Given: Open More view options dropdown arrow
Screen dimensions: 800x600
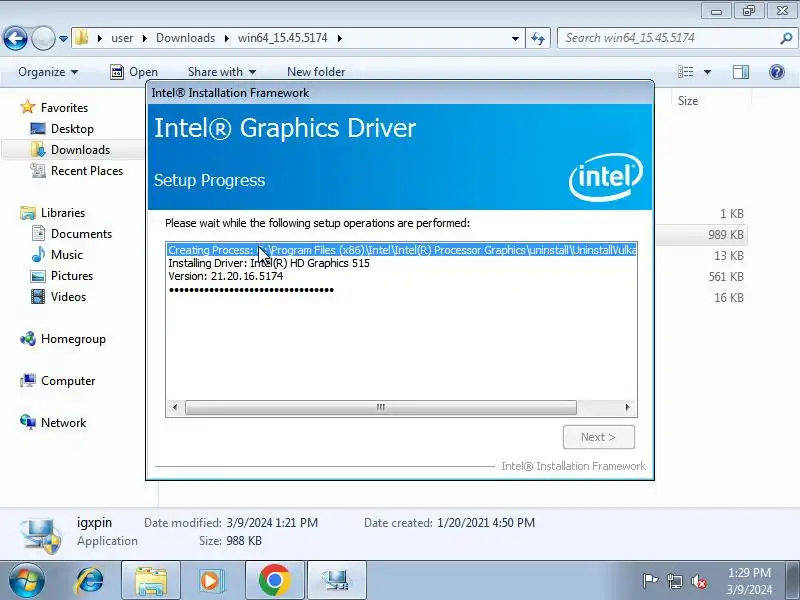Looking at the screenshot, I should click(707, 72).
